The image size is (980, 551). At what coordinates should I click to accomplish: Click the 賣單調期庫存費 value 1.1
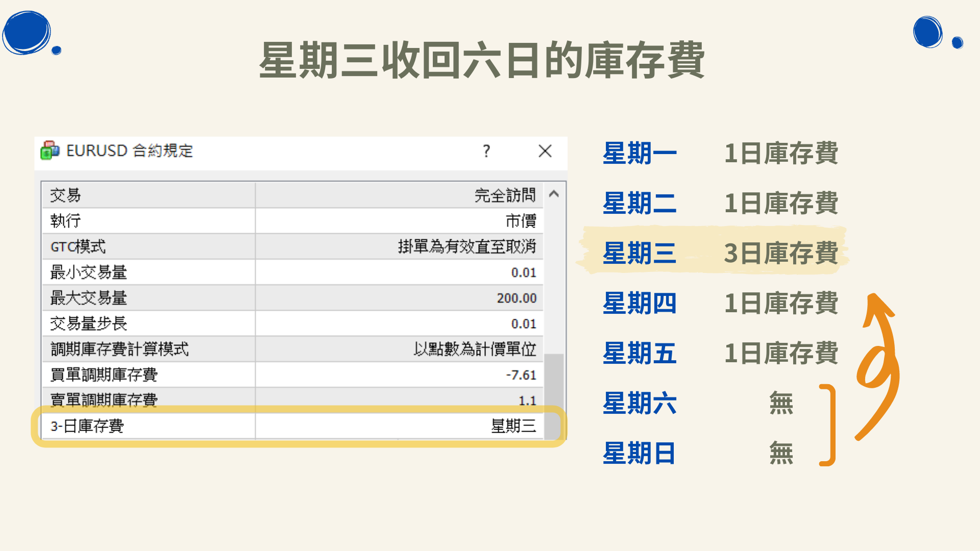[531, 401]
